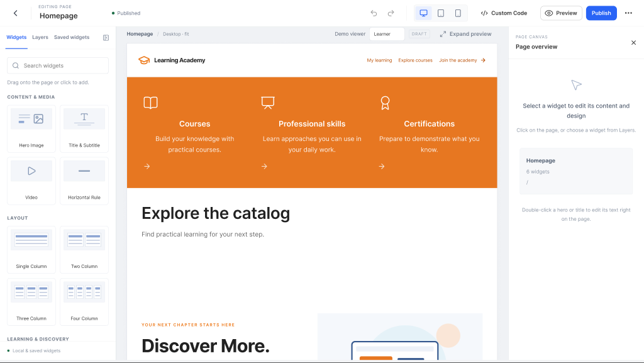Select the Certifications heading
Screen dimensions: 644x363
pos(429,124)
